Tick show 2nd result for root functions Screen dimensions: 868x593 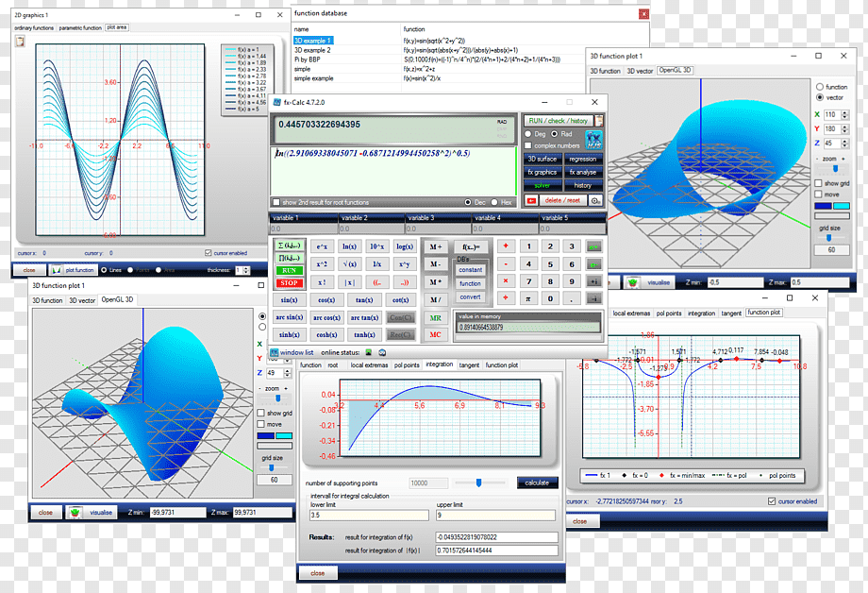tap(276, 202)
